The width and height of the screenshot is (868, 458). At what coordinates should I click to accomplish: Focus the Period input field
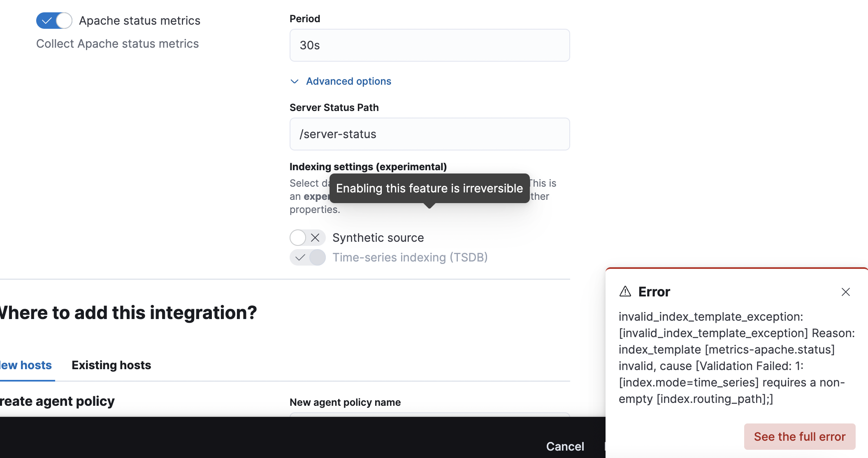click(x=429, y=45)
